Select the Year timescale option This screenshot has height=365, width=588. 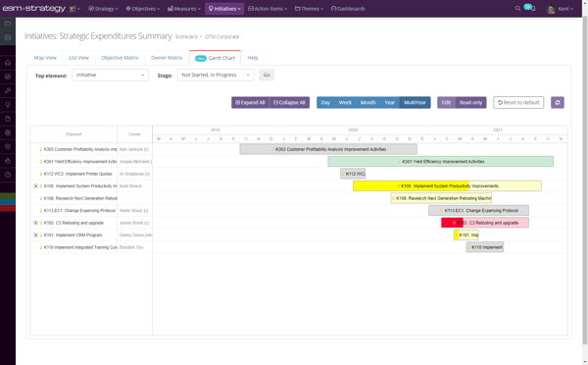390,102
